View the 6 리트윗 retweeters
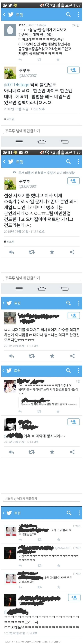83x644 pixels. click(x=9, y=242)
